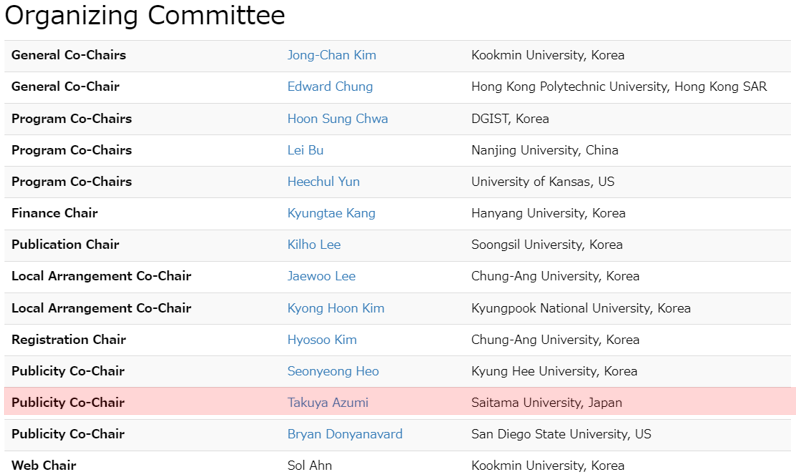Image resolution: width=796 pixels, height=475 pixels.
Task: Select the Sol Ahn name text
Action: pos(310,465)
